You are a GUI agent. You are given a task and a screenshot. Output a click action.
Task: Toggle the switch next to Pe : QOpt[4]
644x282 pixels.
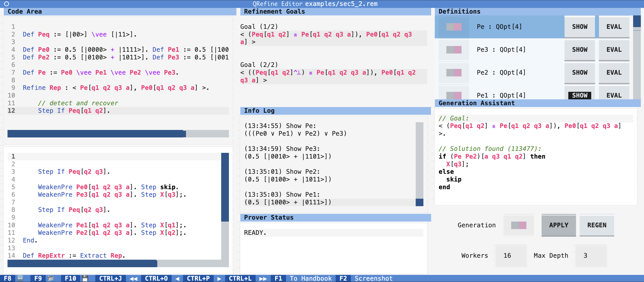tap(454, 27)
